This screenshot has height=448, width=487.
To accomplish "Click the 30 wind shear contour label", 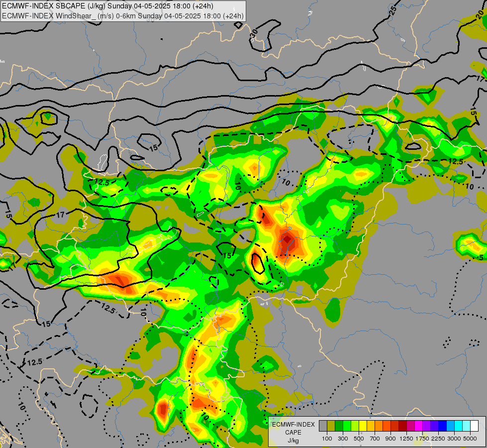I will pyautogui.click(x=254, y=33).
